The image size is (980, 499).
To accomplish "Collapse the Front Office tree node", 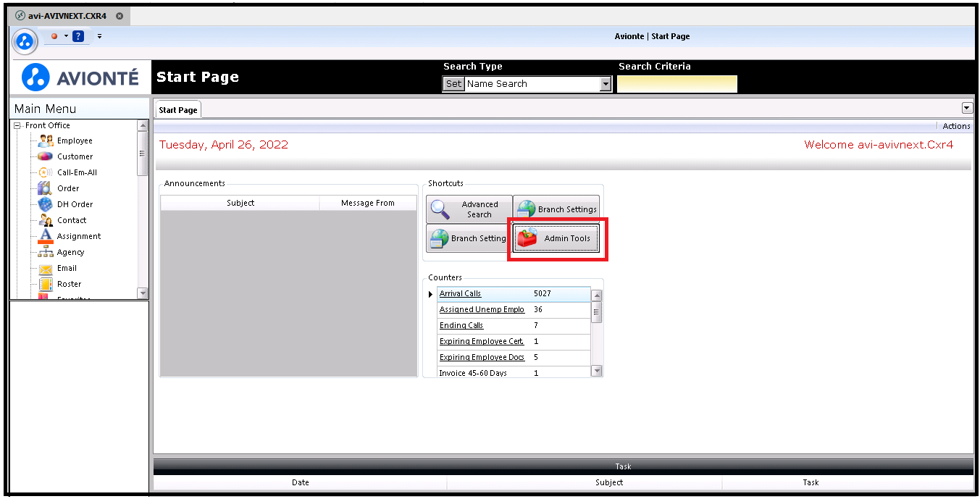I will 17,125.
